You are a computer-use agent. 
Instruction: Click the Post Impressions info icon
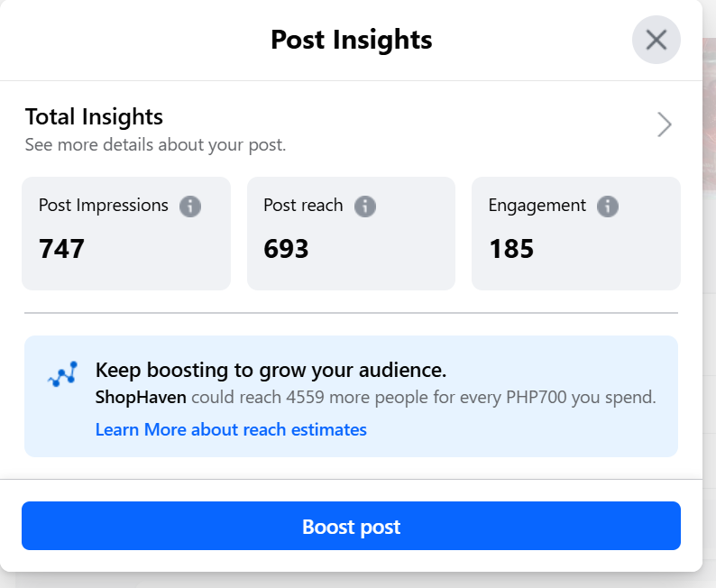pyautogui.click(x=189, y=206)
